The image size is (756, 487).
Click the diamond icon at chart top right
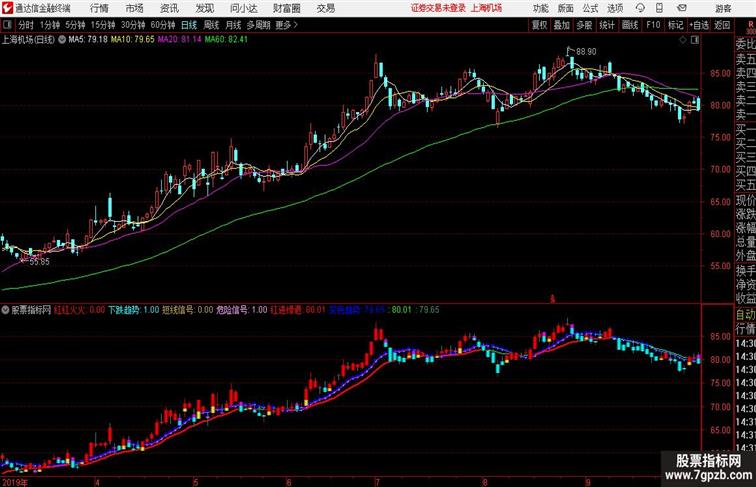tap(683, 40)
